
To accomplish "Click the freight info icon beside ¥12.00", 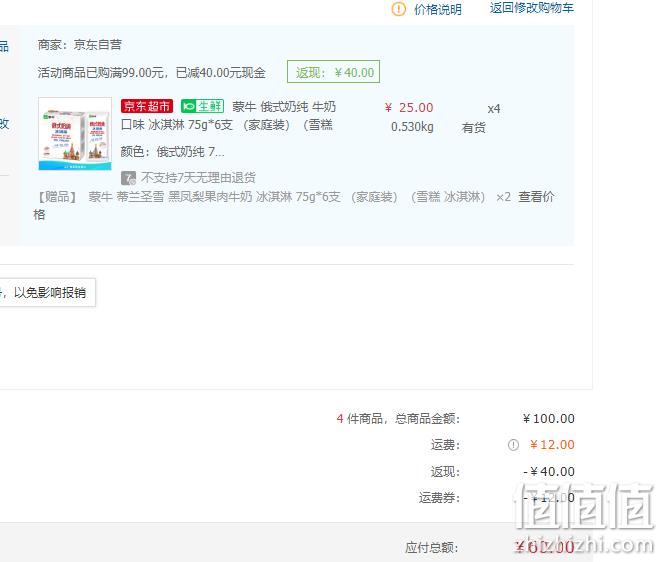I will tap(513, 445).
